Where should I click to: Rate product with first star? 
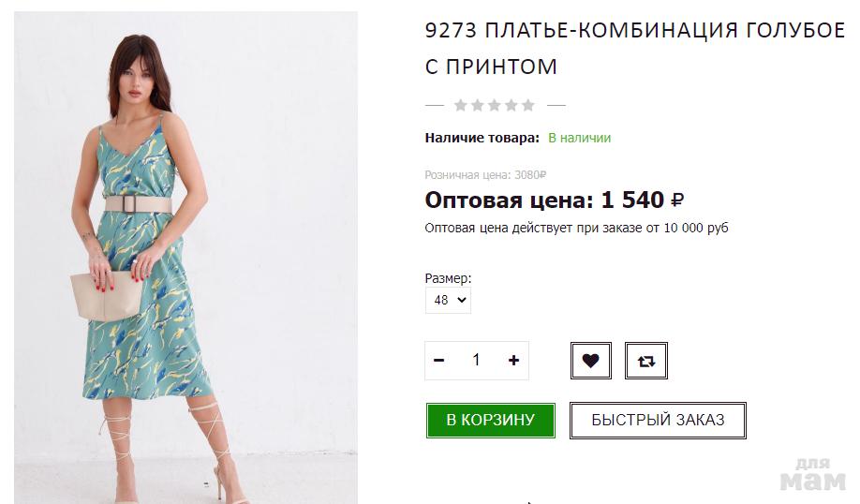click(x=461, y=105)
